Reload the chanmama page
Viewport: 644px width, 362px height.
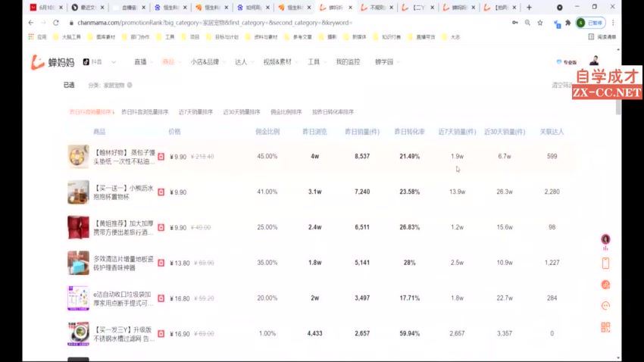56,23
